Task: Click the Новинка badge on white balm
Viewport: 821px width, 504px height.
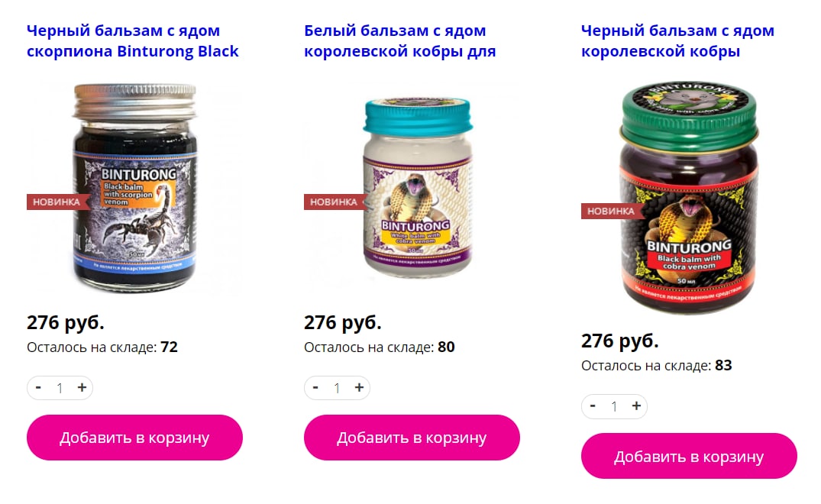Action: (334, 202)
